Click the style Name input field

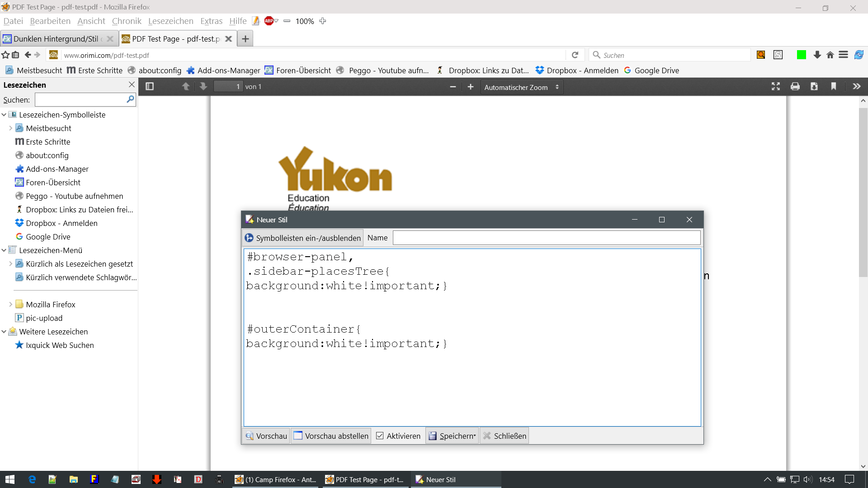546,238
